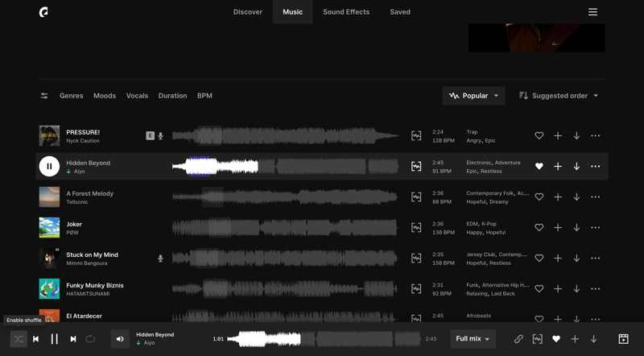This screenshot has height=356, width=644.
Task: Toggle repeat in the player bar
Action: 90,339
